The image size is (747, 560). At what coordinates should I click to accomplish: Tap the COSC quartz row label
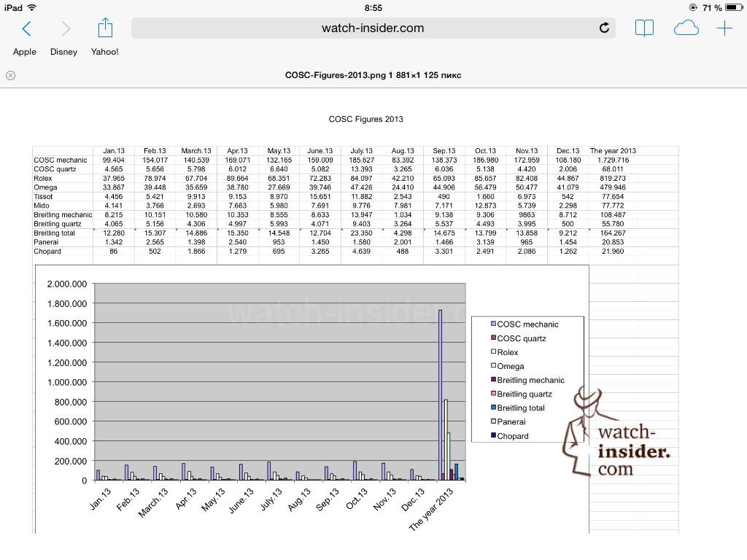point(55,169)
